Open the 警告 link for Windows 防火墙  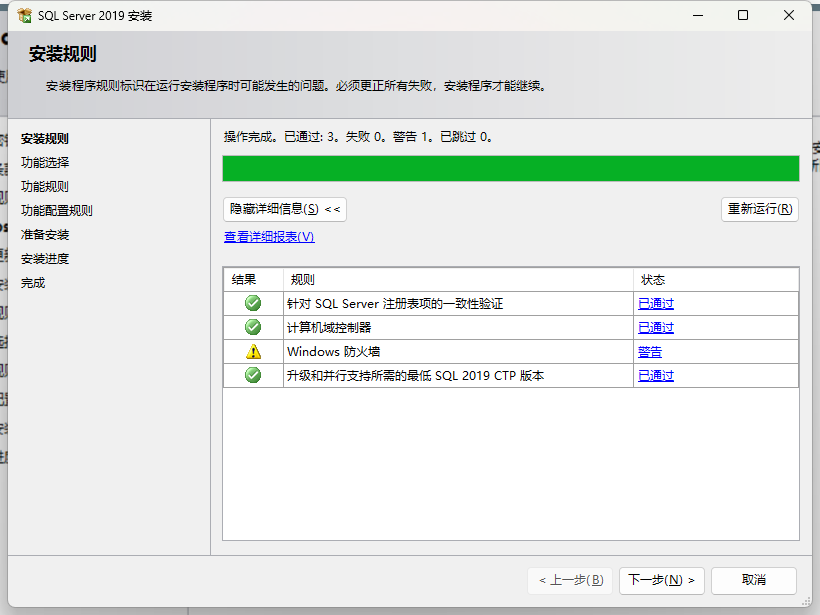pyautogui.click(x=650, y=352)
